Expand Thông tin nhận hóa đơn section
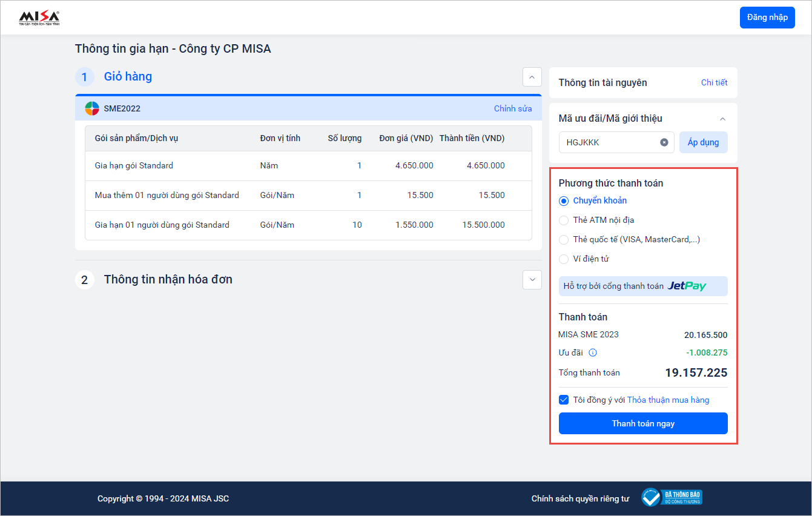Image resolution: width=812 pixels, height=516 pixels. 532,279
